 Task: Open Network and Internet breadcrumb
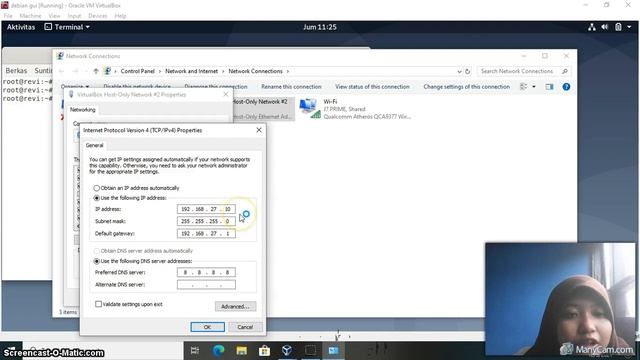[x=191, y=71]
